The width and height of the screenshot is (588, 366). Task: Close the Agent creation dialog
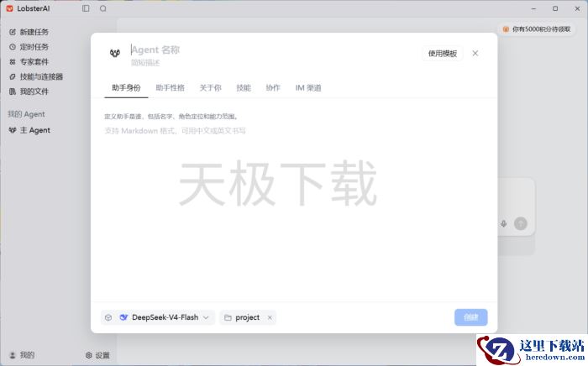coord(475,53)
